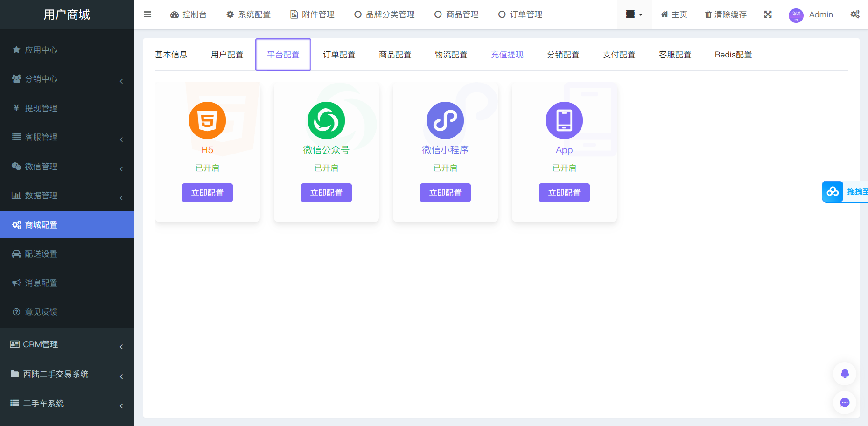Switch to the Redis配置 tab
This screenshot has width=868, height=426.
734,55
